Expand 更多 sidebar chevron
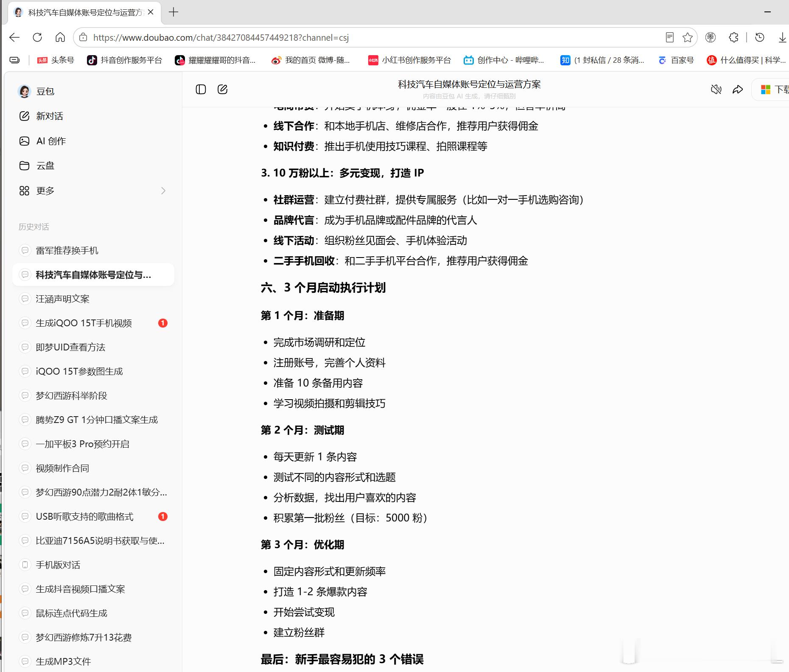789x672 pixels. click(163, 190)
